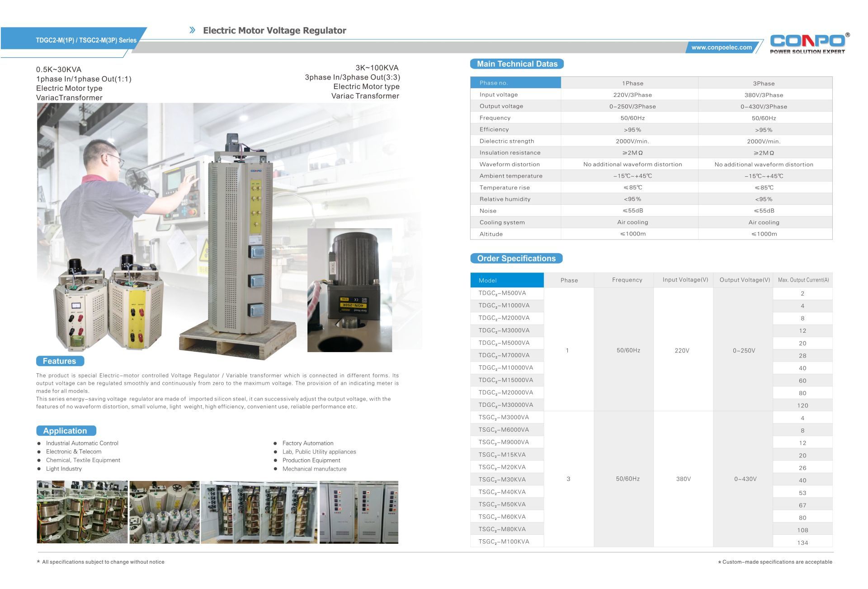This screenshot has height=589, width=868.
Task: Select the TSGC2-M30KVA model row
Action: [507, 480]
